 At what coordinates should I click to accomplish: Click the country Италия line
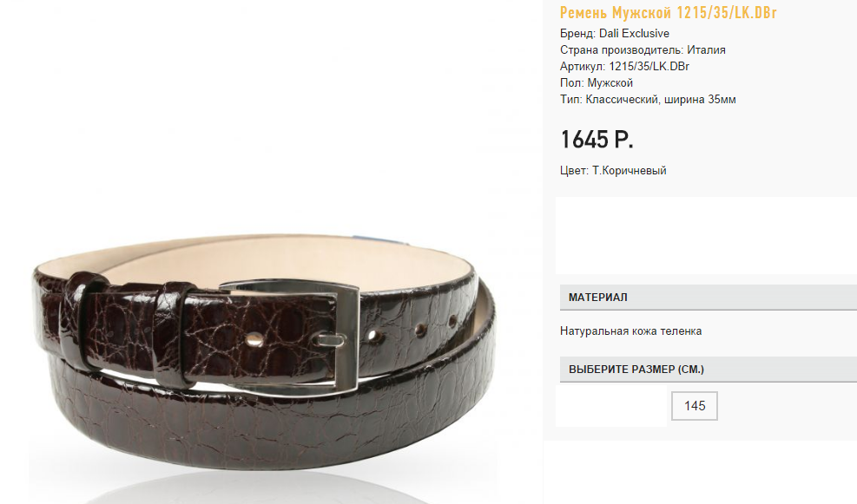point(643,49)
